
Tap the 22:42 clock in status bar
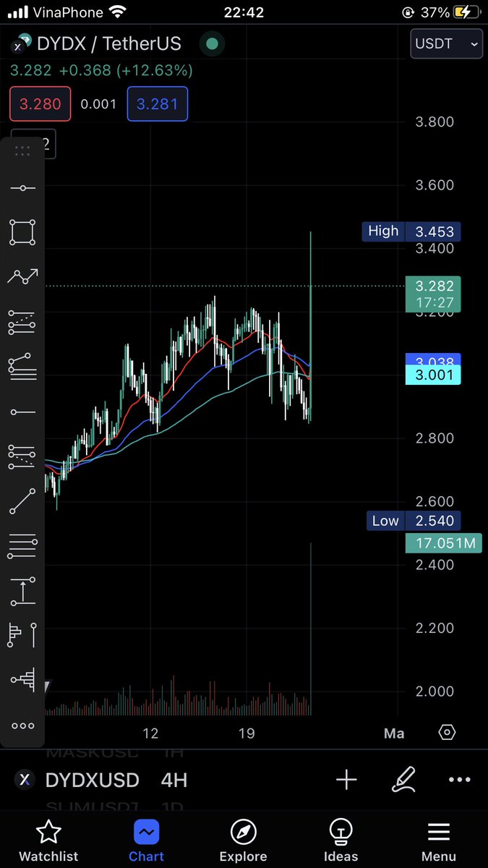[244, 12]
